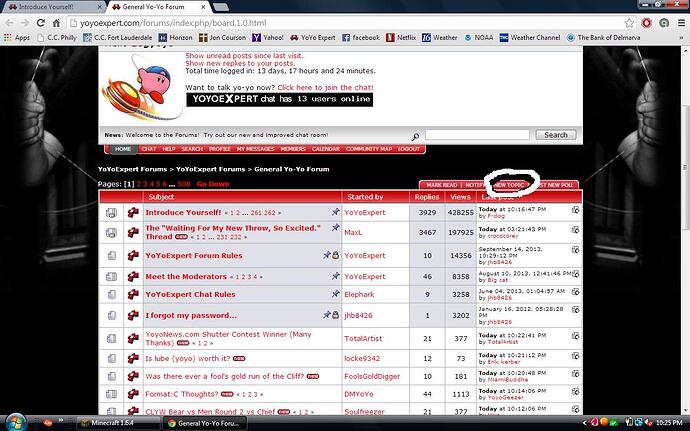The image size is (690, 431).
Task: Open the Chrome menu hamburger icon
Action: pos(681,23)
